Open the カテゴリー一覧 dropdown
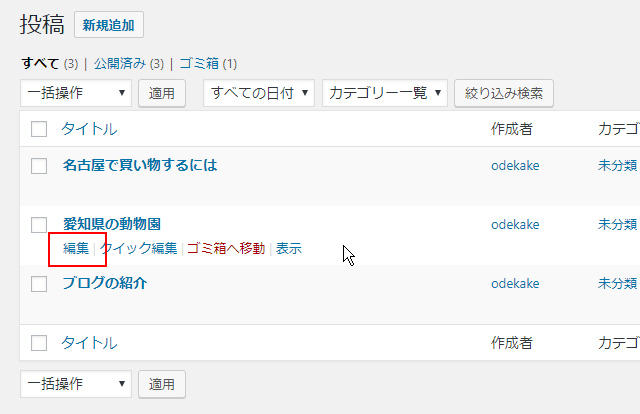640x414 pixels. tap(384, 93)
